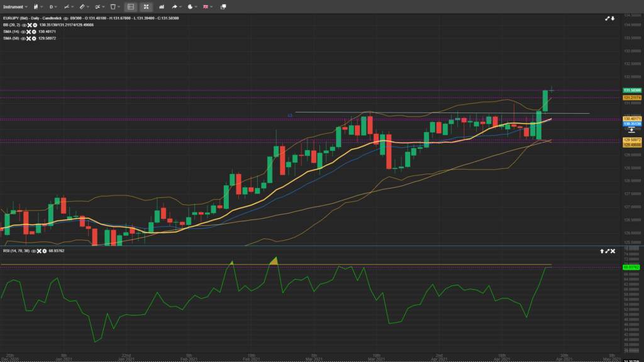Click the orange upper band label 131.21174
The height and width of the screenshot is (362, 644).
pos(632,97)
